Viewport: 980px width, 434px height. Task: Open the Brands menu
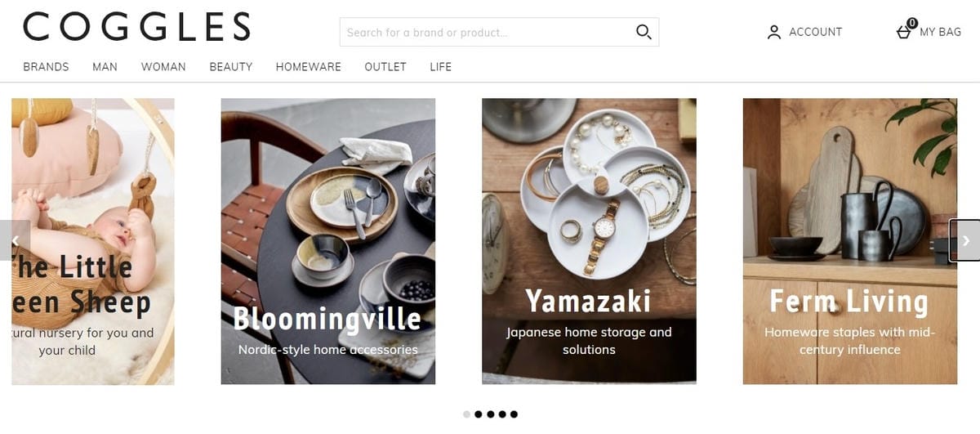[46, 67]
